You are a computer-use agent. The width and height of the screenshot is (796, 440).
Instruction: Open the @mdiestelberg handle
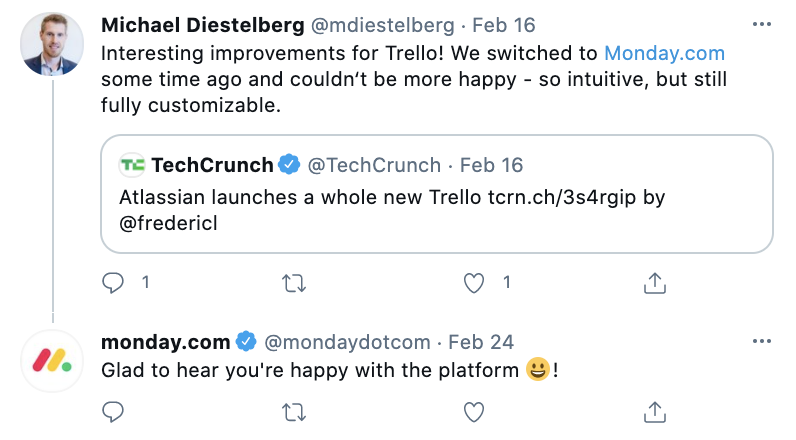point(384,23)
